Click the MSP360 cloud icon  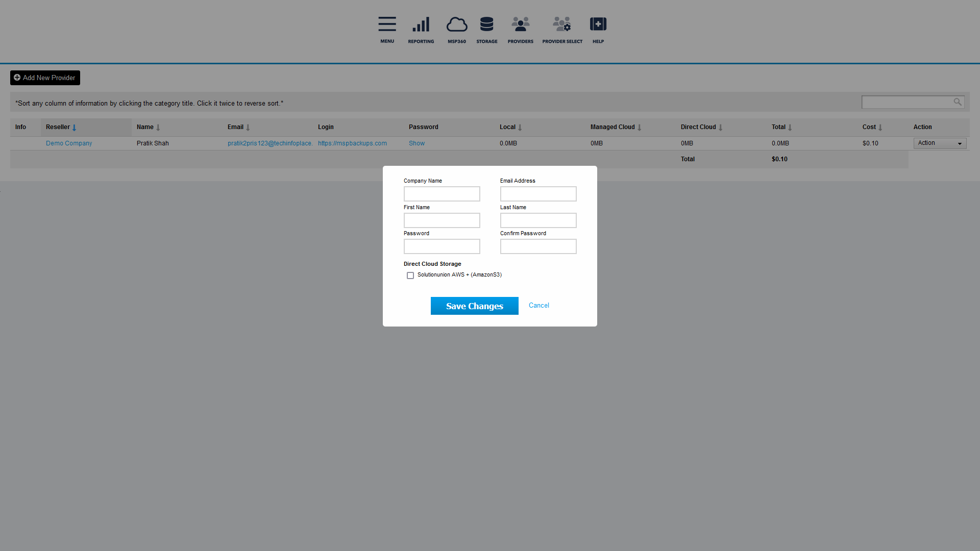[x=457, y=24]
